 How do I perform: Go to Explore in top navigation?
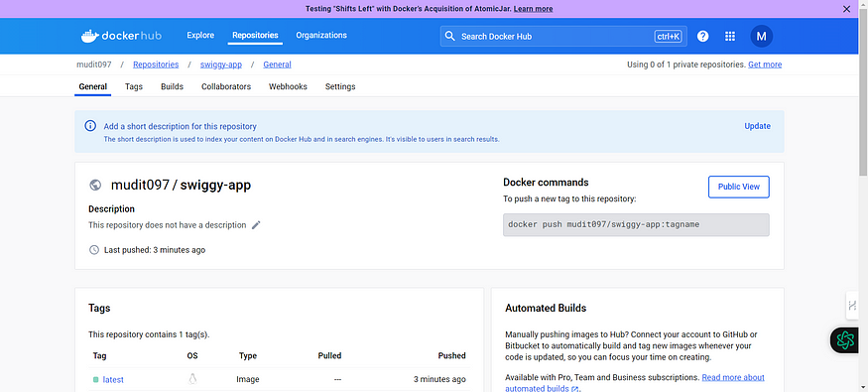pyautogui.click(x=200, y=35)
